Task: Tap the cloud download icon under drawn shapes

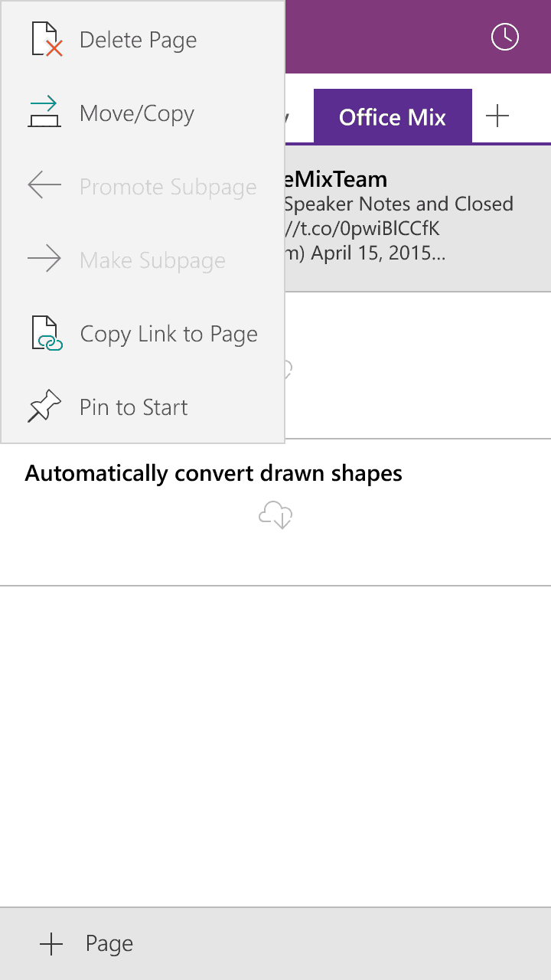Action: coord(275,516)
